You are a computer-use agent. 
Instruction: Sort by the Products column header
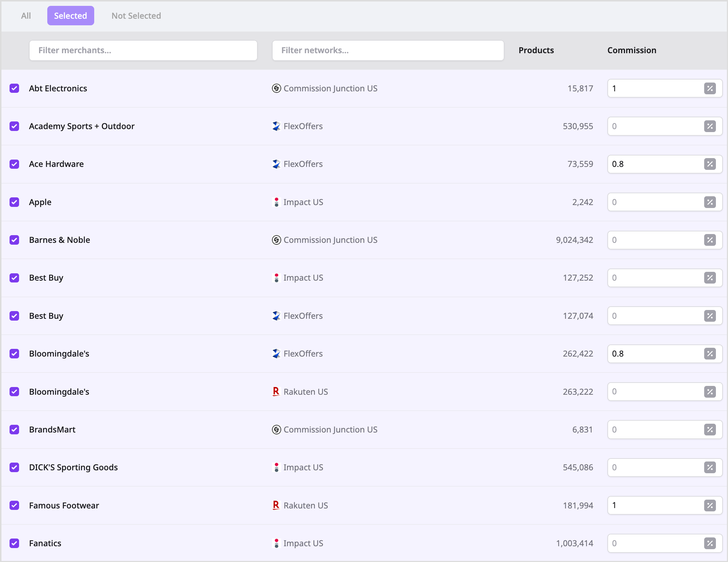(536, 50)
